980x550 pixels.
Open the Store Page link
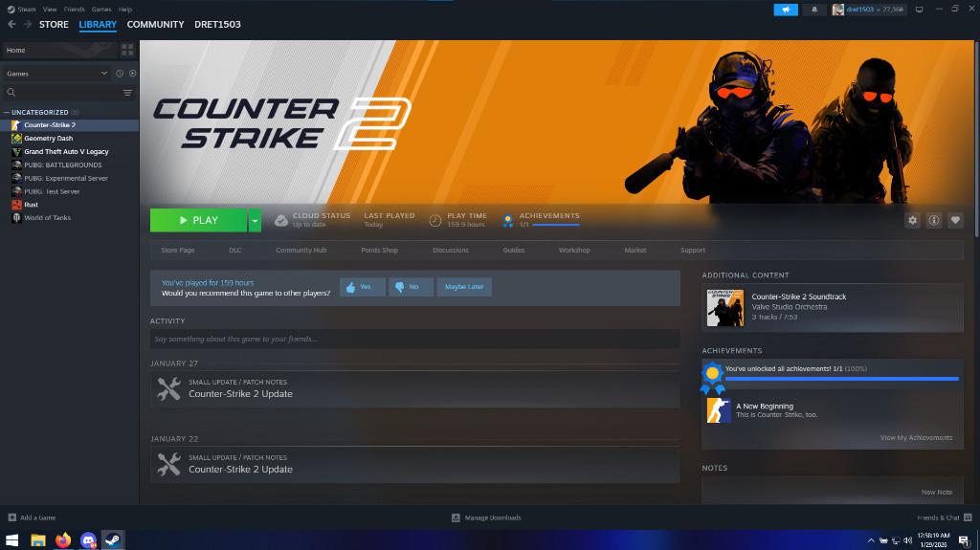177,250
